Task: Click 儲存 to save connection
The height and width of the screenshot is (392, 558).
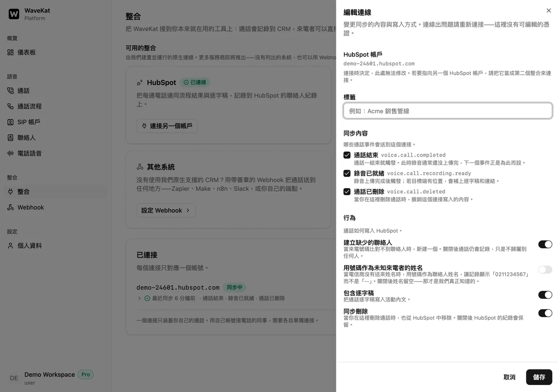Action: point(539,377)
